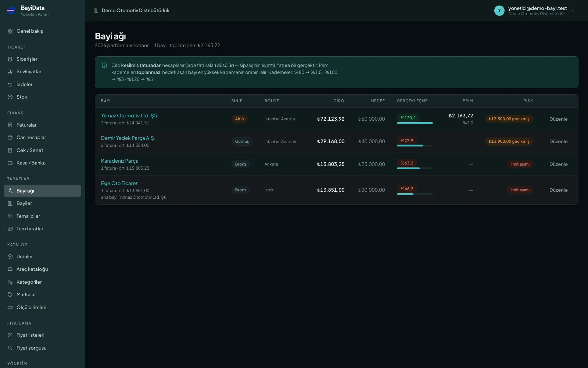Click the Bayiler building icon
The height and width of the screenshot is (368, 588).
point(10,204)
